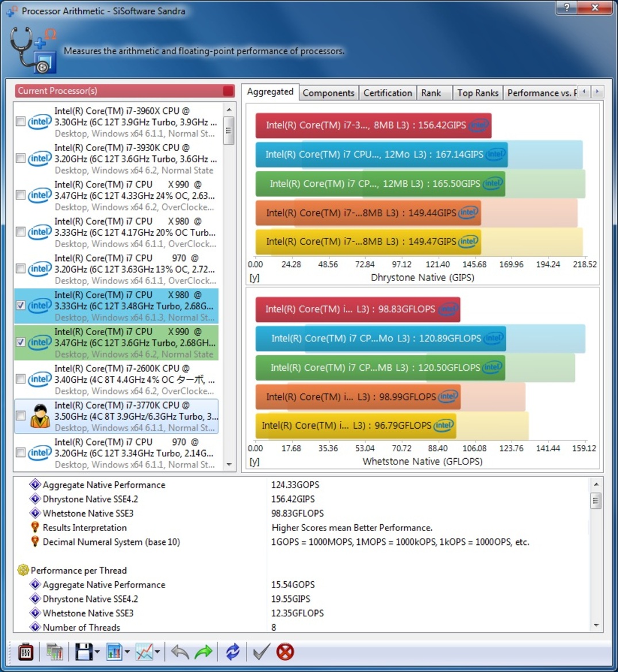Click the tab strip scroll-right arrow
This screenshot has width=618, height=672.
pyautogui.click(x=597, y=91)
